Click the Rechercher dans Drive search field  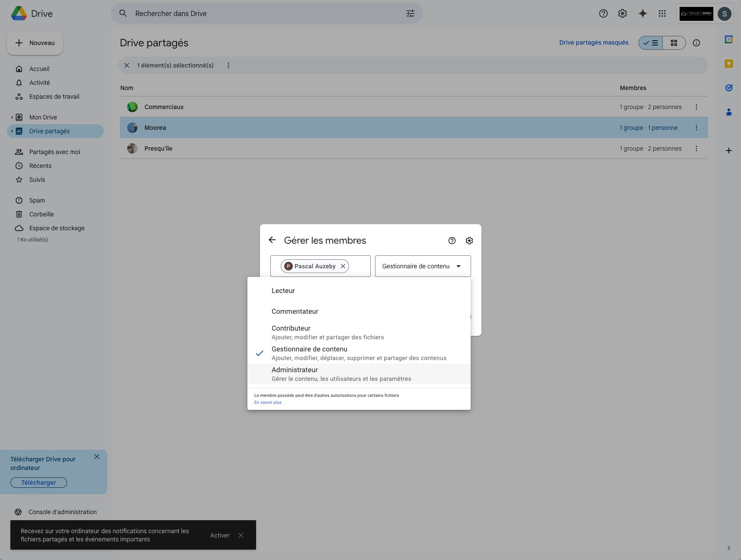pyautogui.click(x=260, y=13)
